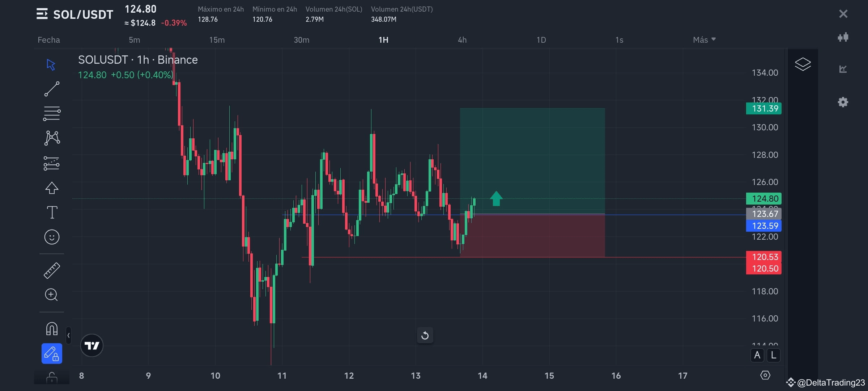Click the Volumen 24h(SOL) value 2.79M
Viewport: 868px width, 391px height.
point(314,20)
